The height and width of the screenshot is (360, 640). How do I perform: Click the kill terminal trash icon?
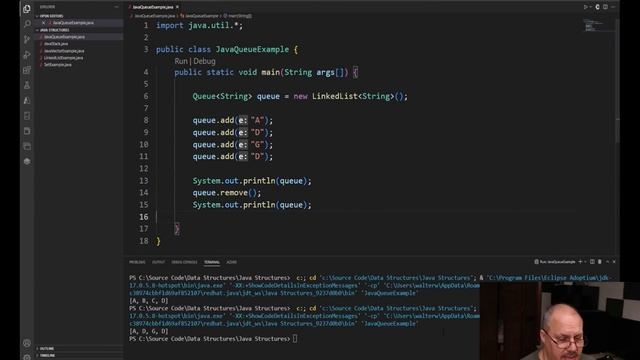tap(600, 262)
